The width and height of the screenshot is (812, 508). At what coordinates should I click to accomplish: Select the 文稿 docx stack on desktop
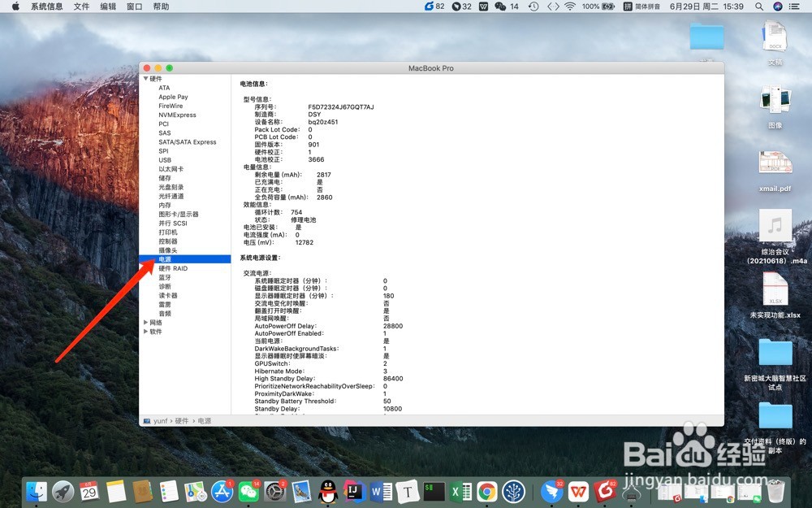[x=775, y=42]
